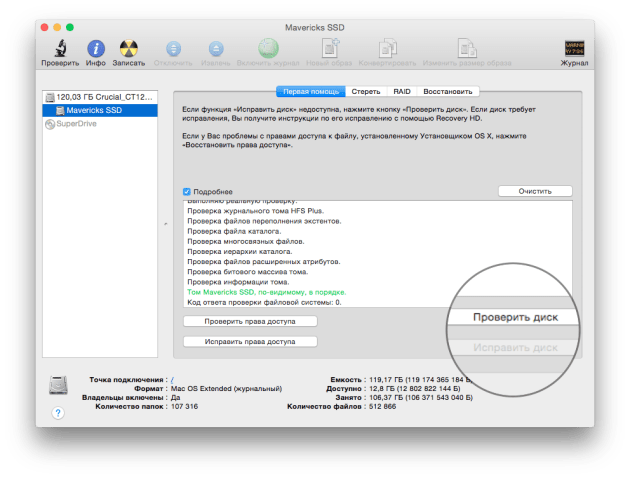Click the Емкость 119,17 ГБ value
The width and height of the screenshot is (630, 478).
tap(420, 380)
